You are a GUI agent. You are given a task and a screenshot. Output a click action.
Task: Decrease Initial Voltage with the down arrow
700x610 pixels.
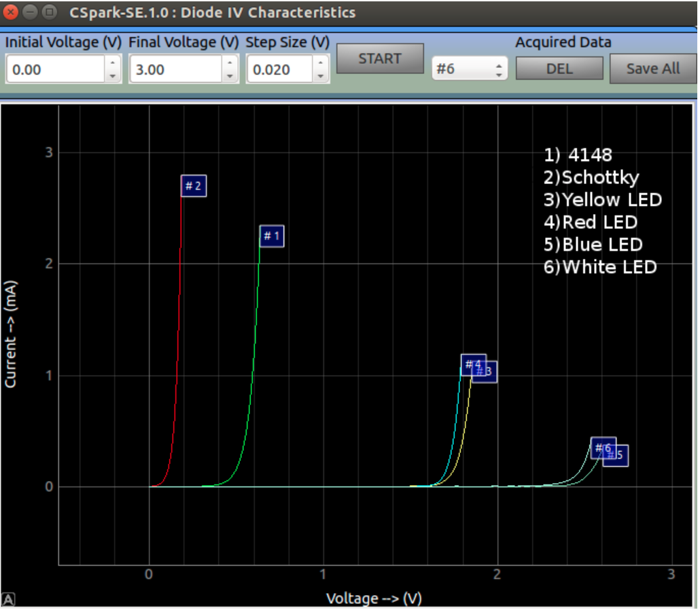113,76
